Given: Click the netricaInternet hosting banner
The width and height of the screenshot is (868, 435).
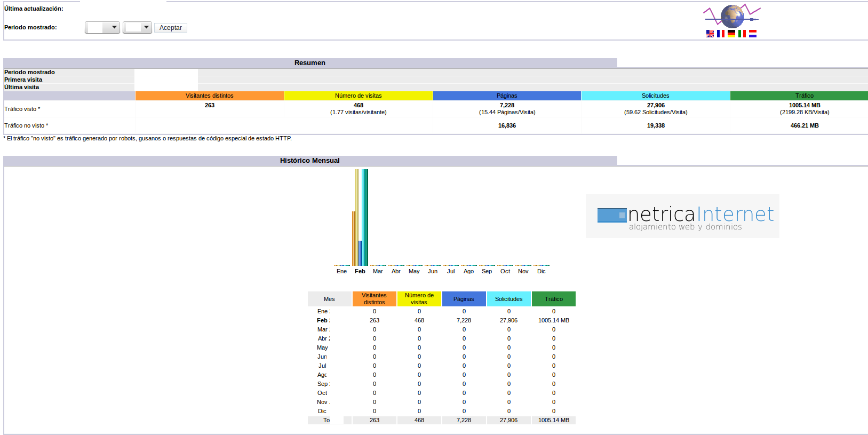Looking at the screenshot, I should point(682,216).
